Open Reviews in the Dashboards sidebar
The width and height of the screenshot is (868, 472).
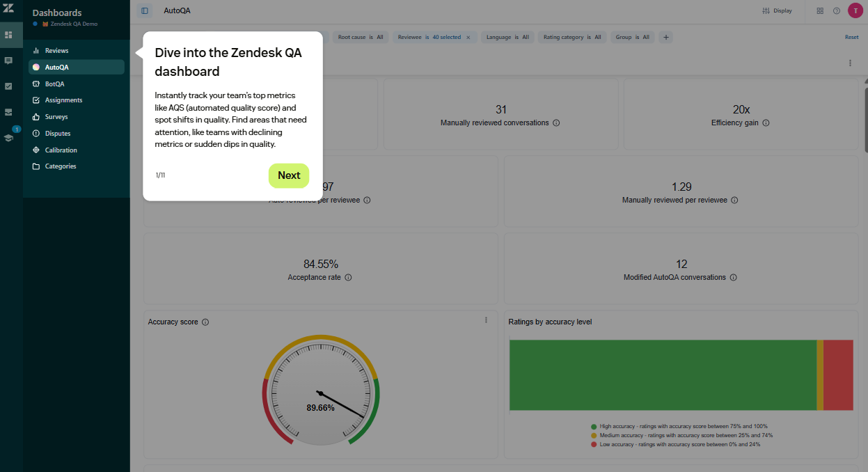[x=77, y=51]
